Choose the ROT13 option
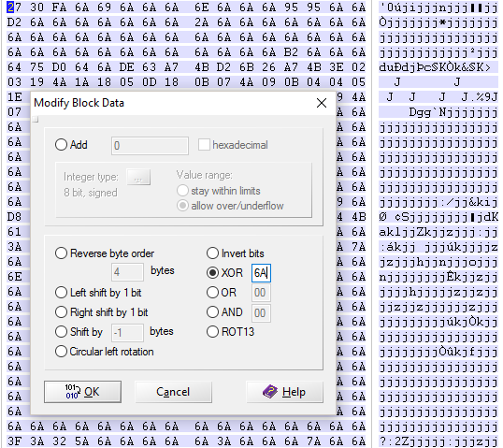This screenshot has width=503, height=448. [x=212, y=331]
